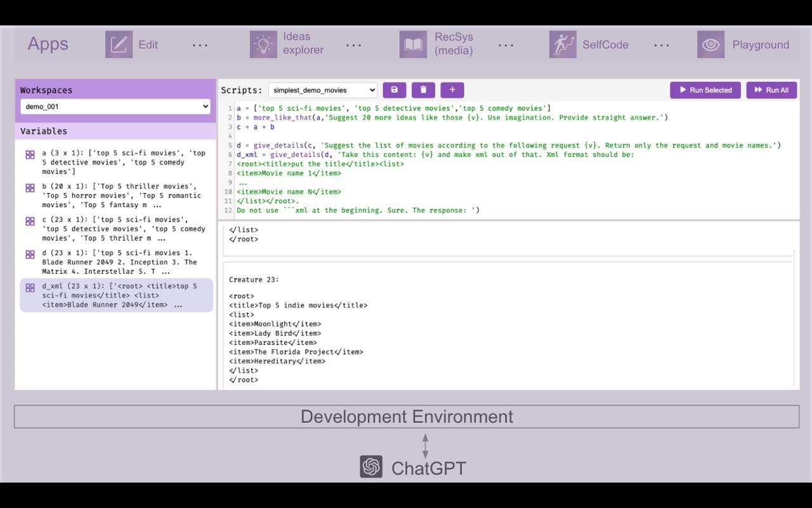Click the grid icon beside variable a

pos(30,154)
